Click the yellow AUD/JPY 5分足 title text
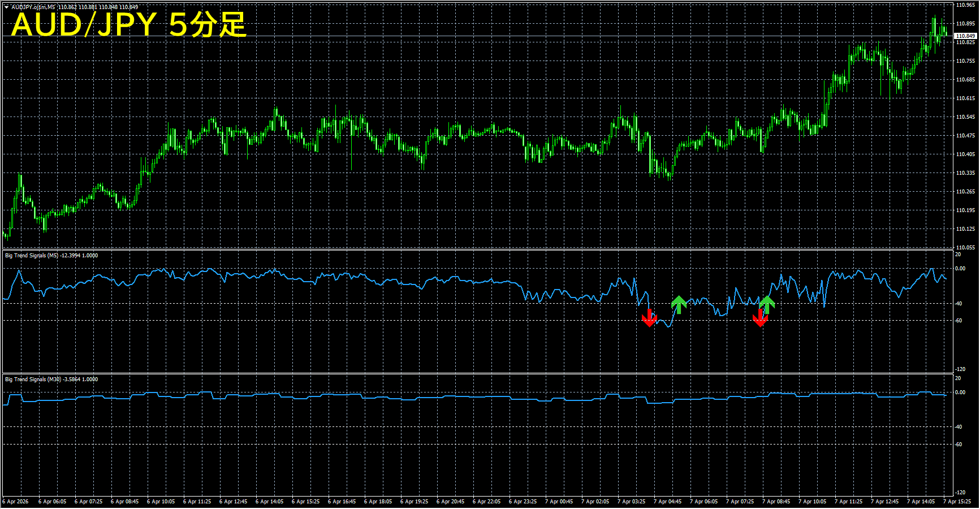Screen dimensions: 980x509 129,25
